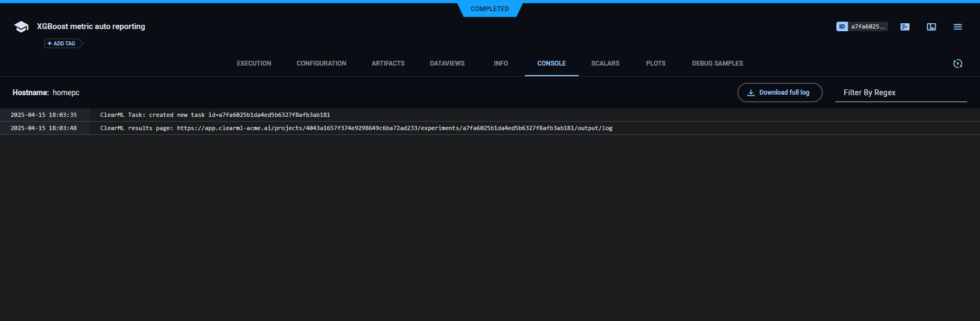Click the ClearML results page URL log line
The width and height of the screenshot is (980, 321).
pos(356,128)
